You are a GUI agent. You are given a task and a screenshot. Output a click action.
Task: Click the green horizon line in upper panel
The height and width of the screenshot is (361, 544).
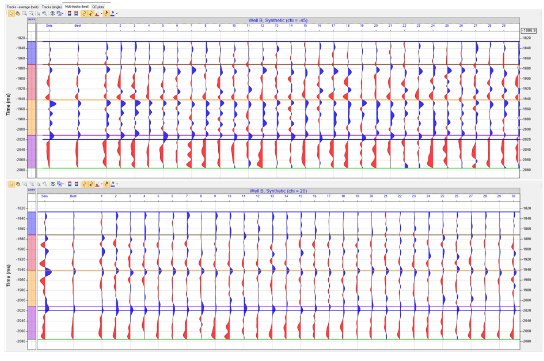click(x=278, y=169)
